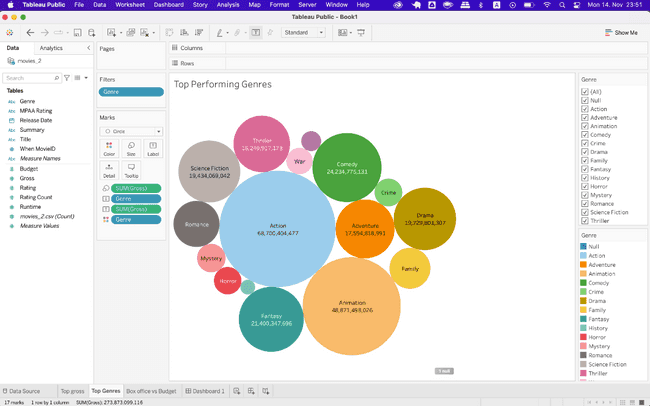The width and height of the screenshot is (650, 406).
Task: Click the New Story tab icon at bottom
Action: point(266,391)
